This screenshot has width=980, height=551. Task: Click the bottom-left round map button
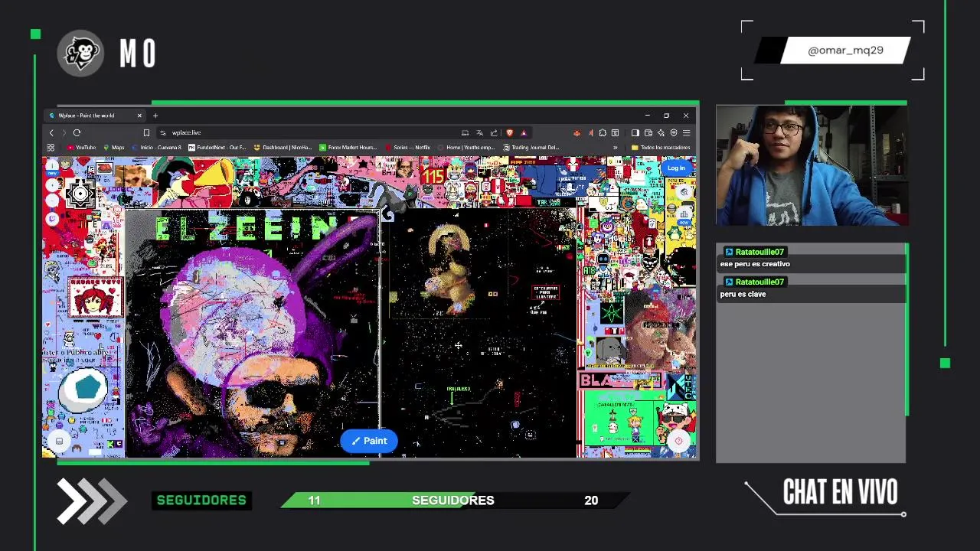click(x=59, y=441)
